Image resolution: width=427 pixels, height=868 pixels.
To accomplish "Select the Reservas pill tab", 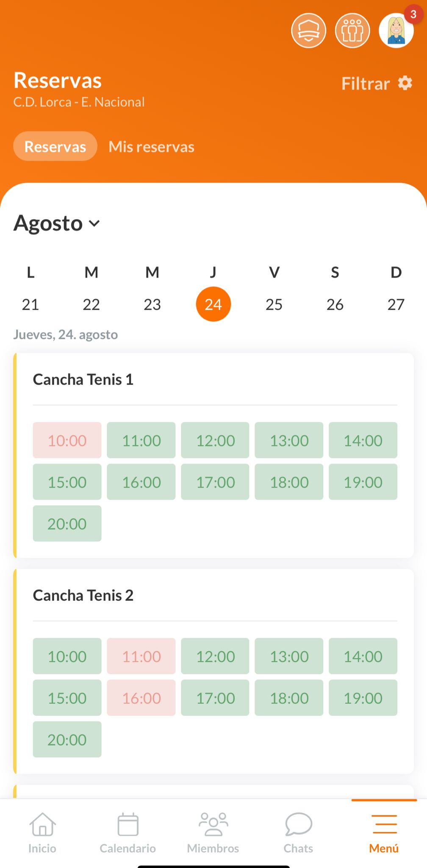I will [55, 147].
